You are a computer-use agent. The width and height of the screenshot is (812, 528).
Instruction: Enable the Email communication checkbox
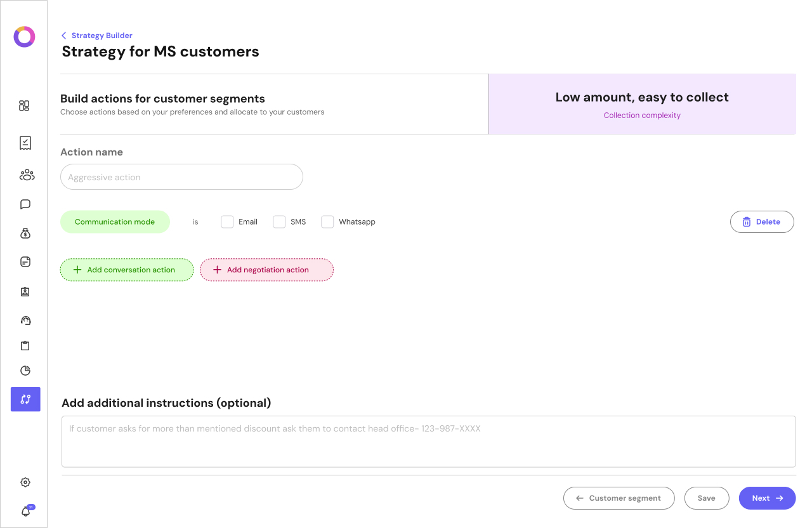click(x=227, y=221)
